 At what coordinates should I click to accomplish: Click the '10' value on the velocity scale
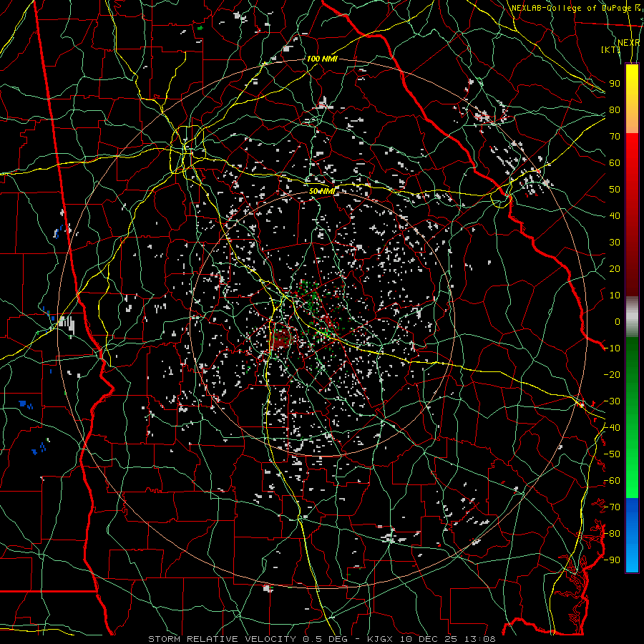pos(615,296)
